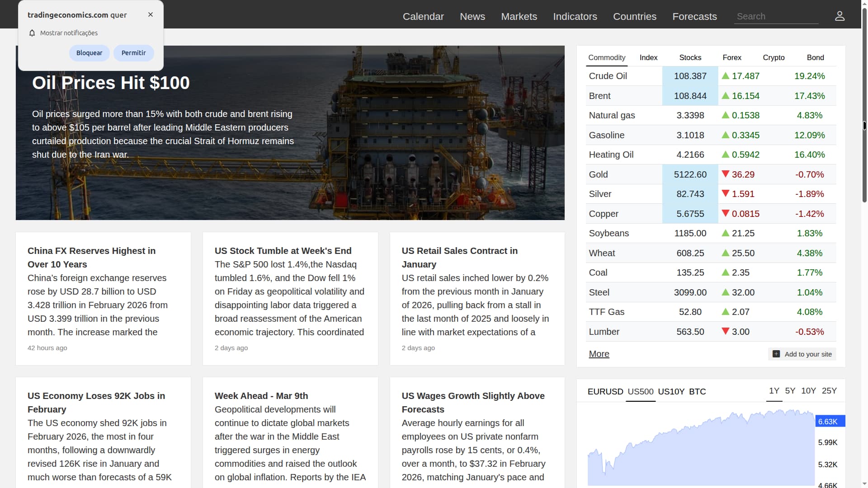
Task: Switch chart to 5Y timeframe
Action: click(790, 391)
